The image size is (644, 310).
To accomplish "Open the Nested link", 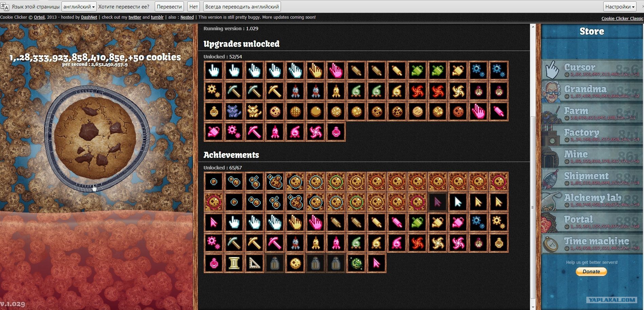I will point(187,17).
